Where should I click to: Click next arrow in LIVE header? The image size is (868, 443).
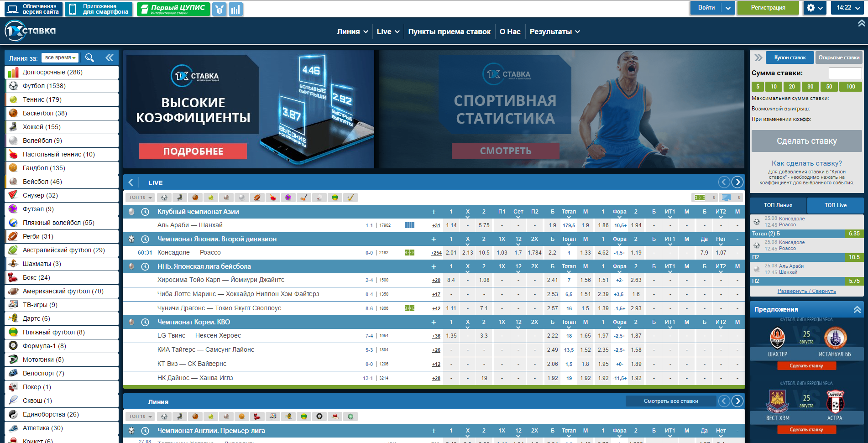pyautogui.click(x=737, y=182)
